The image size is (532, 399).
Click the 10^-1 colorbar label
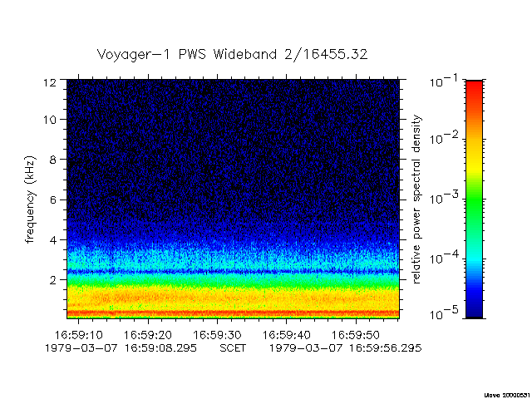[444, 81]
